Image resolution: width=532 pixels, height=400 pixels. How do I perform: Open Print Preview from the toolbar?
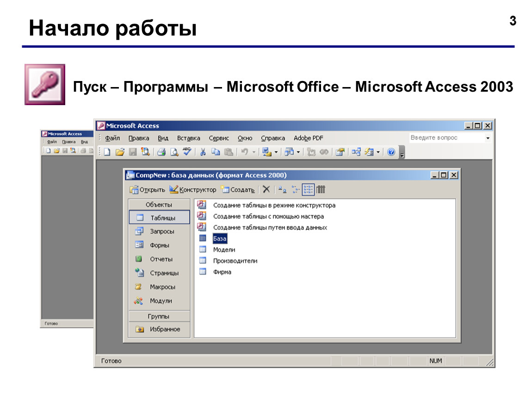tap(174, 152)
